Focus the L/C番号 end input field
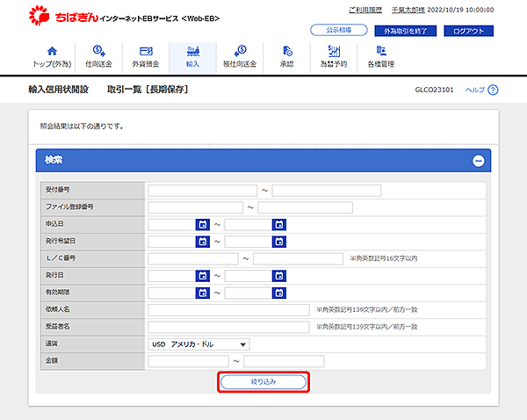 coord(298,259)
